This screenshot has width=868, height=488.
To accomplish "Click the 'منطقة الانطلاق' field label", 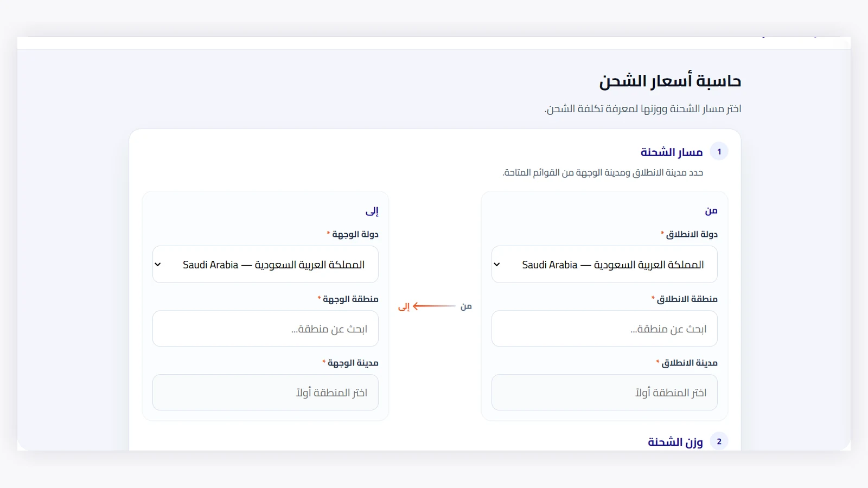I will tap(687, 299).
